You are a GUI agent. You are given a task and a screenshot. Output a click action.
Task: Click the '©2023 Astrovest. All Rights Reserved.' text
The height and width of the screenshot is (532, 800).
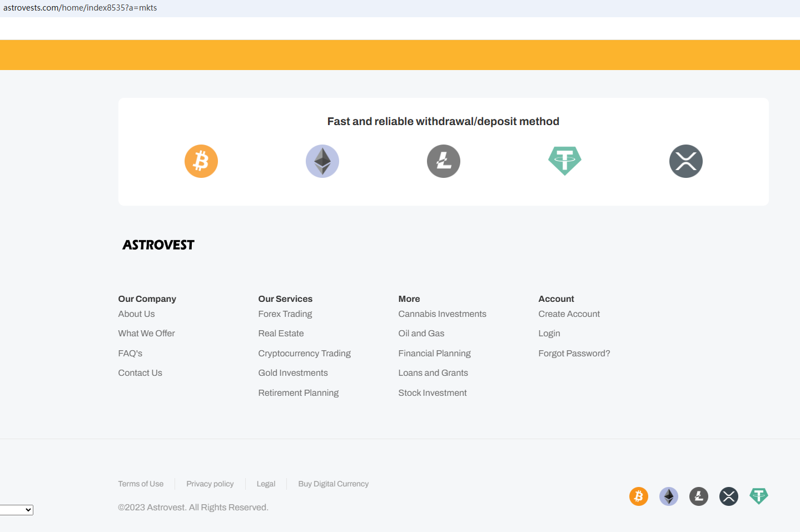pyautogui.click(x=193, y=508)
